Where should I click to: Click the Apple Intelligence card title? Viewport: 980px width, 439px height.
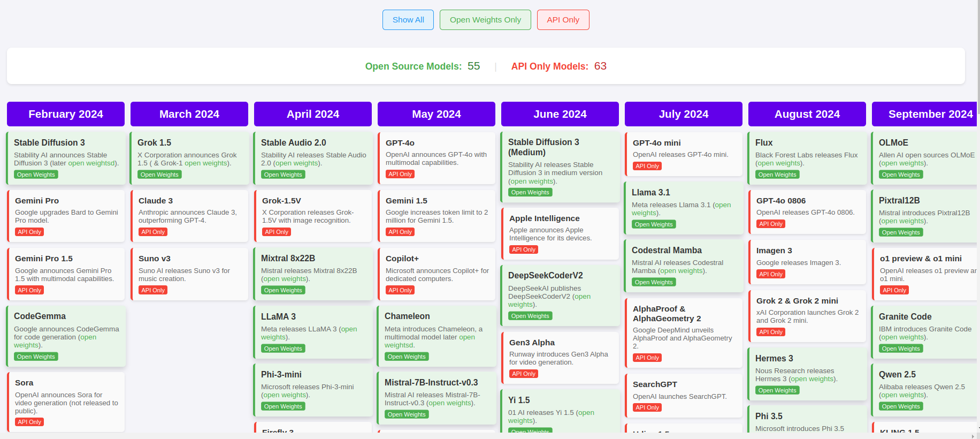point(545,218)
